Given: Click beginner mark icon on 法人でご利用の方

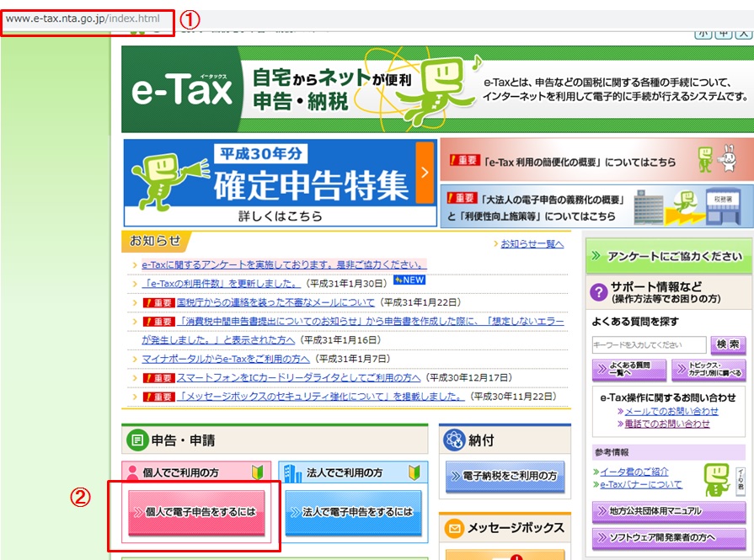Looking at the screenshot, I should [414, 472].
